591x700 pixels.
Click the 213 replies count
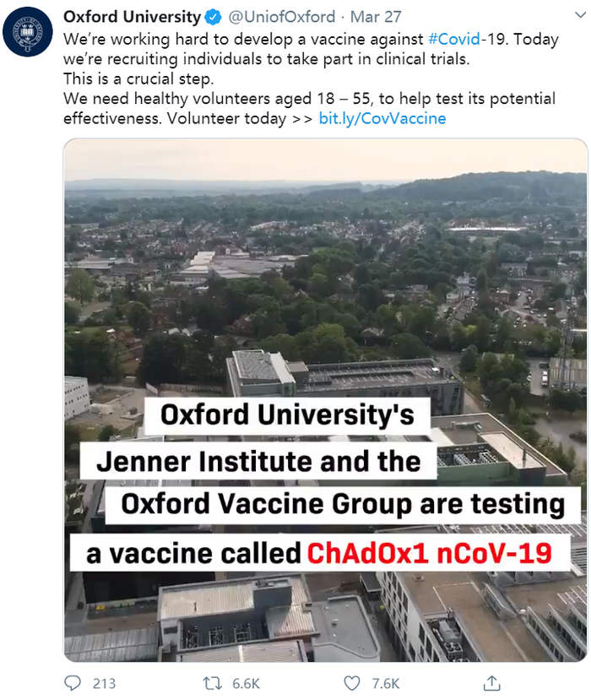point(104,683)
